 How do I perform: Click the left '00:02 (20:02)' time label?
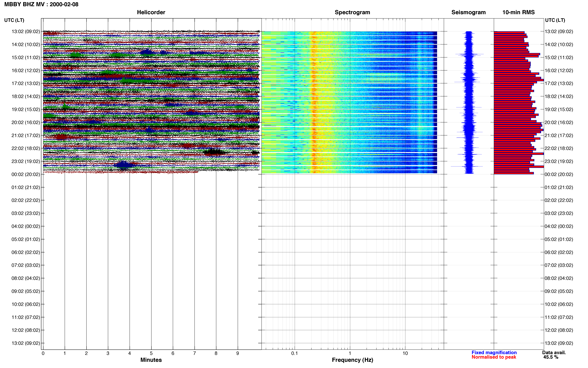(26, 174)
